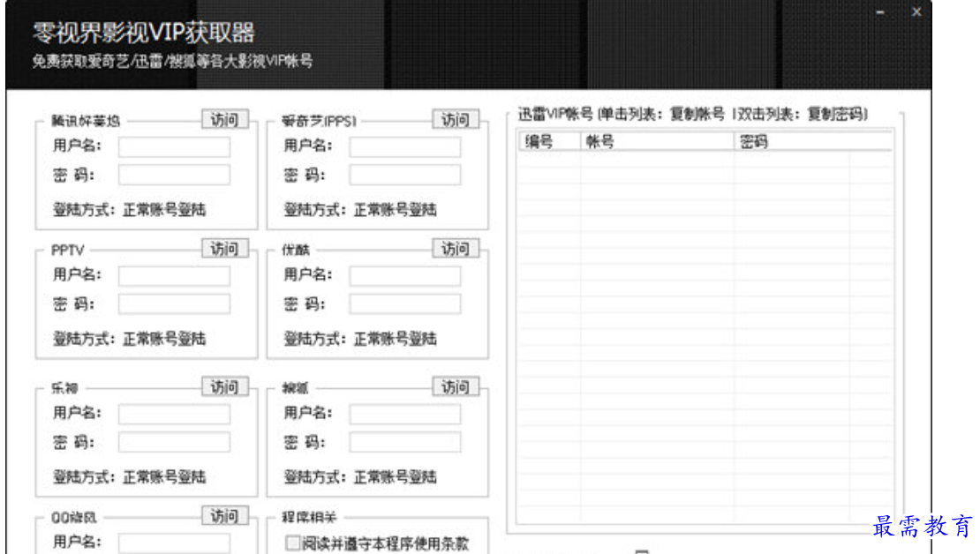Click the 访问 button for 腾讯好莱坞
This screenshot has height=554, width=980.
click(x=225, y=119)
